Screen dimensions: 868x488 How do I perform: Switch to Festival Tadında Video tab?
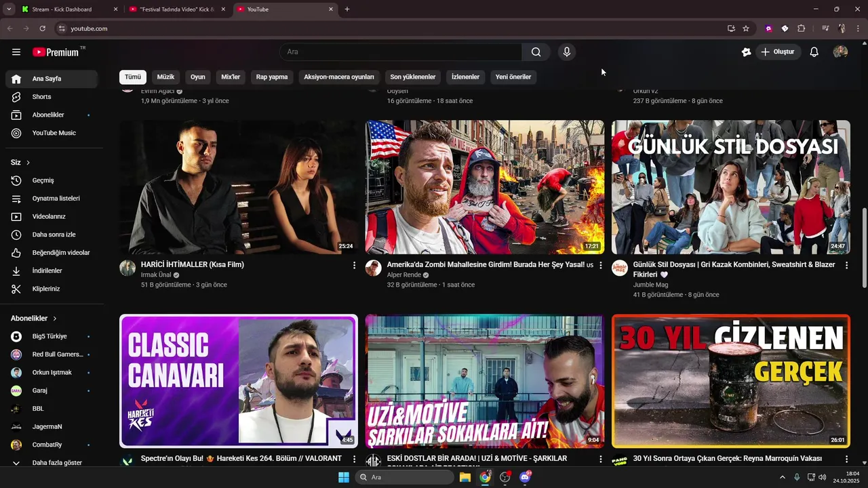[176, 9]
